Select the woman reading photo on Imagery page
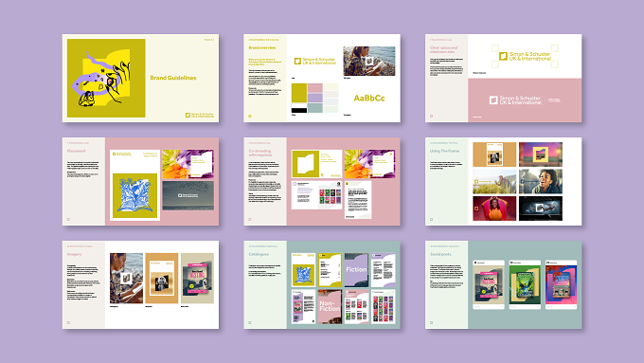Viewport: 644px width, 363px height. pos(127,279)
